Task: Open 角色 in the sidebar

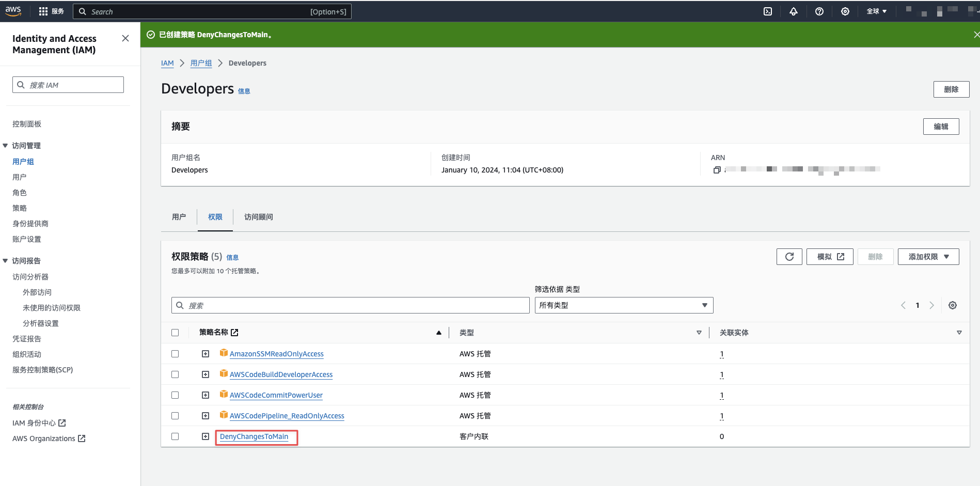Action: pyautogui.click(x=20, y=193)
